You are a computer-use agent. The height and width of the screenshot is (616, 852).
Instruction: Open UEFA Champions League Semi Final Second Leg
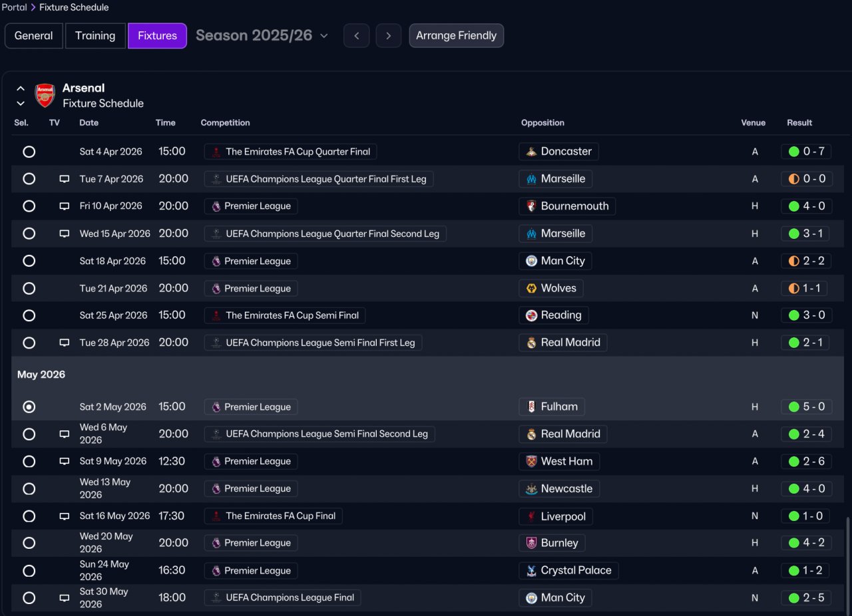click(x=319, y=434)
